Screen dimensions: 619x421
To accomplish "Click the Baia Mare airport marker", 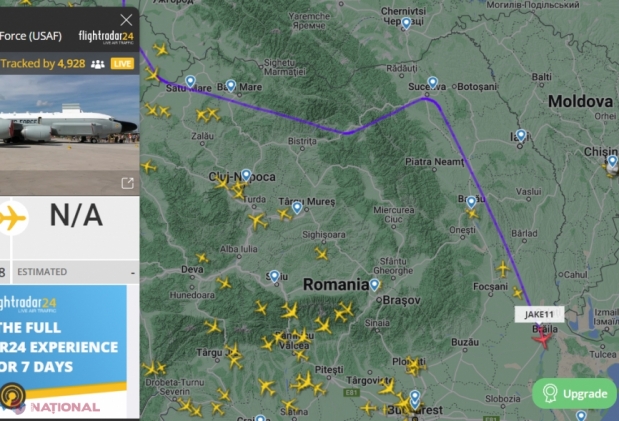I will [x=231, y=85].
